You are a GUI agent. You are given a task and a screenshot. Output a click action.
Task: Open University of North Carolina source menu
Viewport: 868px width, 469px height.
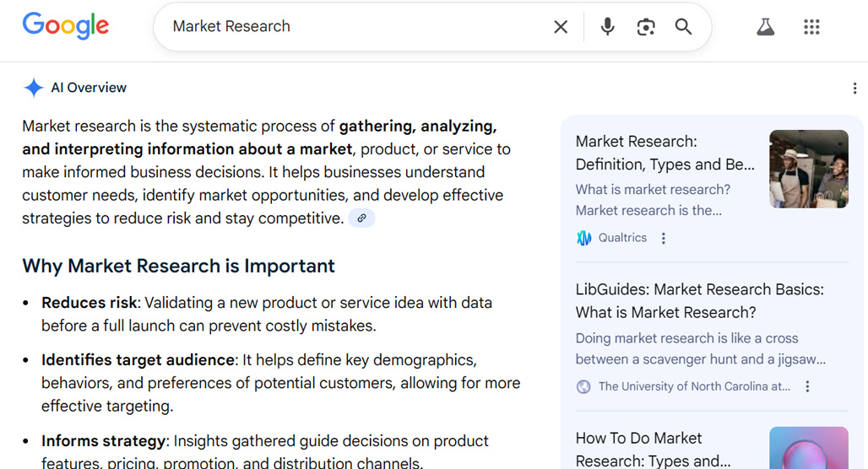[807, 386]
